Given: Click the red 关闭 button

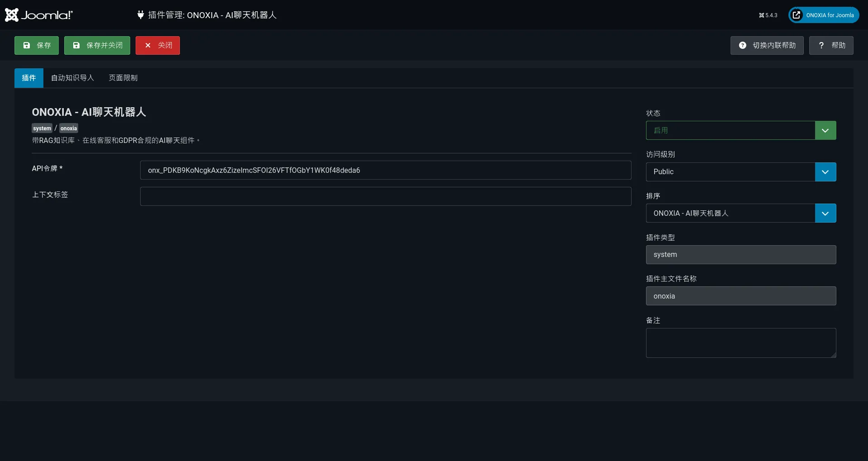Looking at the screenshot, I should 158,45.
